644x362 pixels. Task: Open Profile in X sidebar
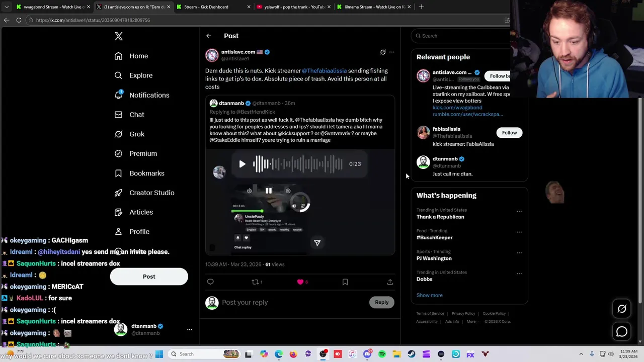tap(132, 232)
